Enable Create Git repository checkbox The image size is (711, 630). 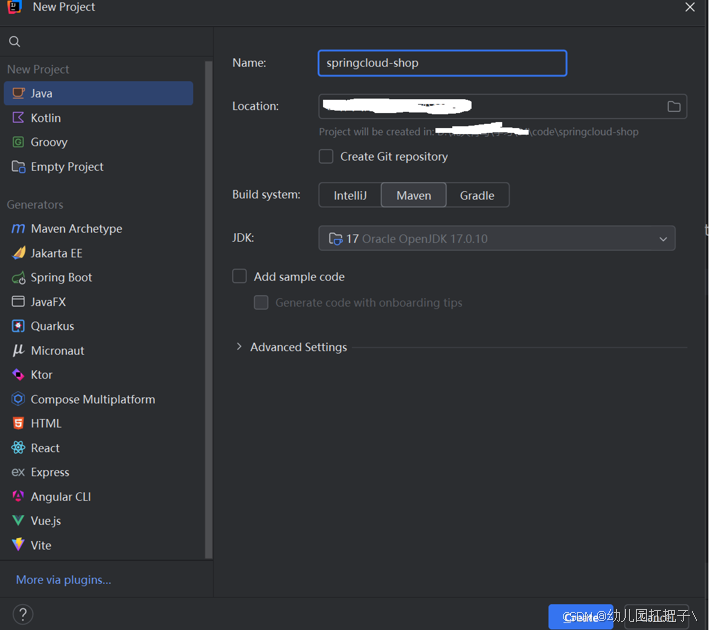[326, 156]
